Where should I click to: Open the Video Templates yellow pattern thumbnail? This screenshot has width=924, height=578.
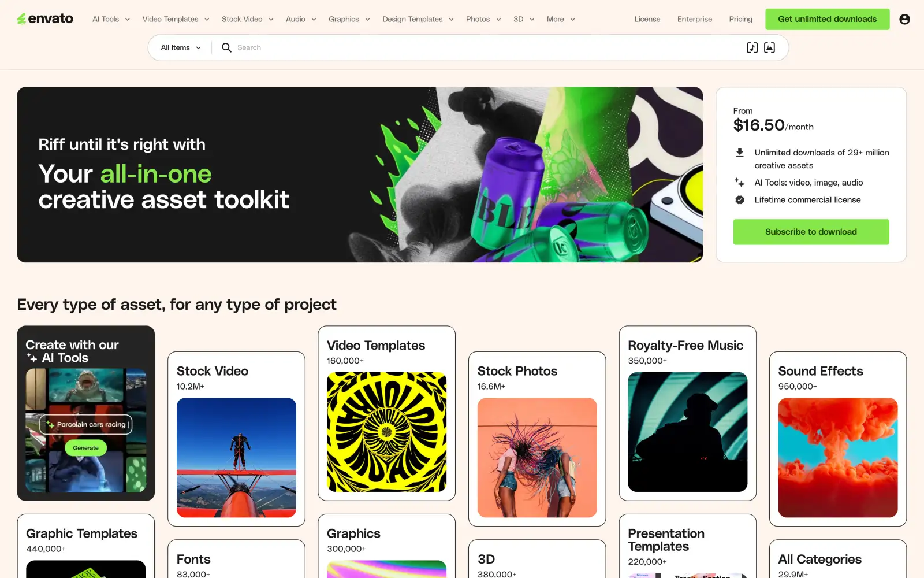point(386,432)
